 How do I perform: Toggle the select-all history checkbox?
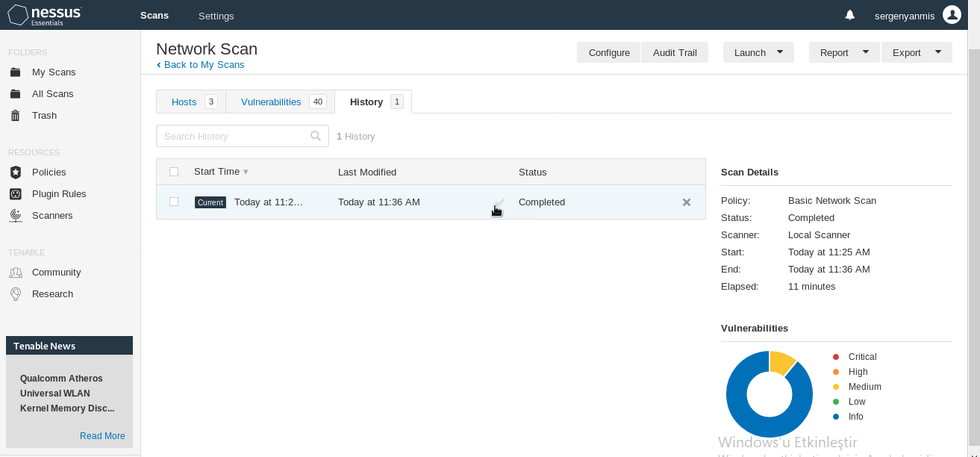[174, 172]
